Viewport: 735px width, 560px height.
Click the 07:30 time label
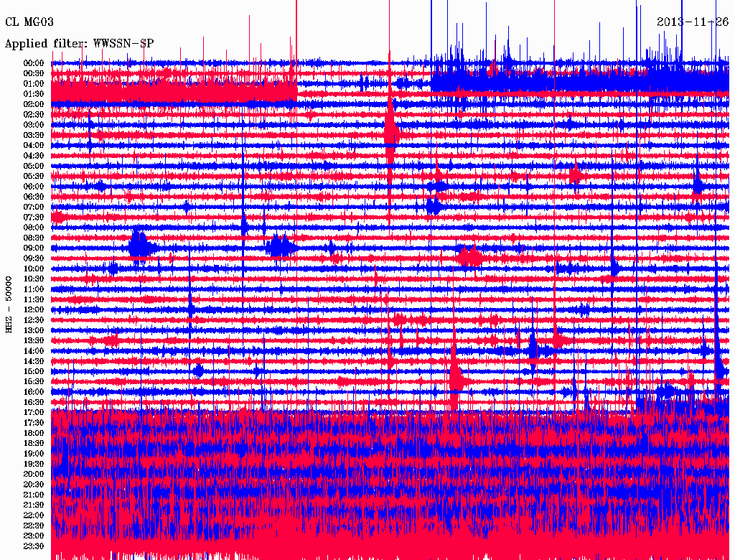click(34, 217)
